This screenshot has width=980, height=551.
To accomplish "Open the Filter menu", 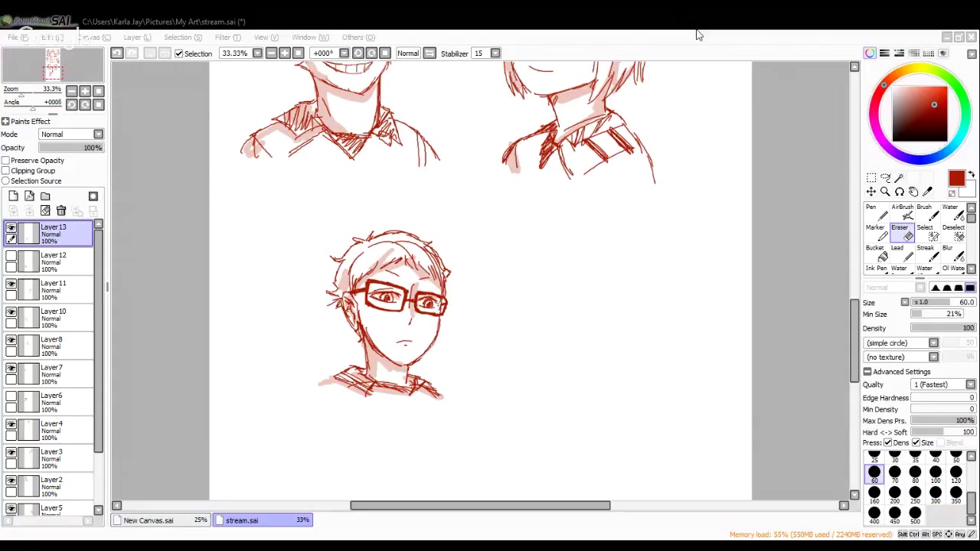I will [x=227, y=37].
